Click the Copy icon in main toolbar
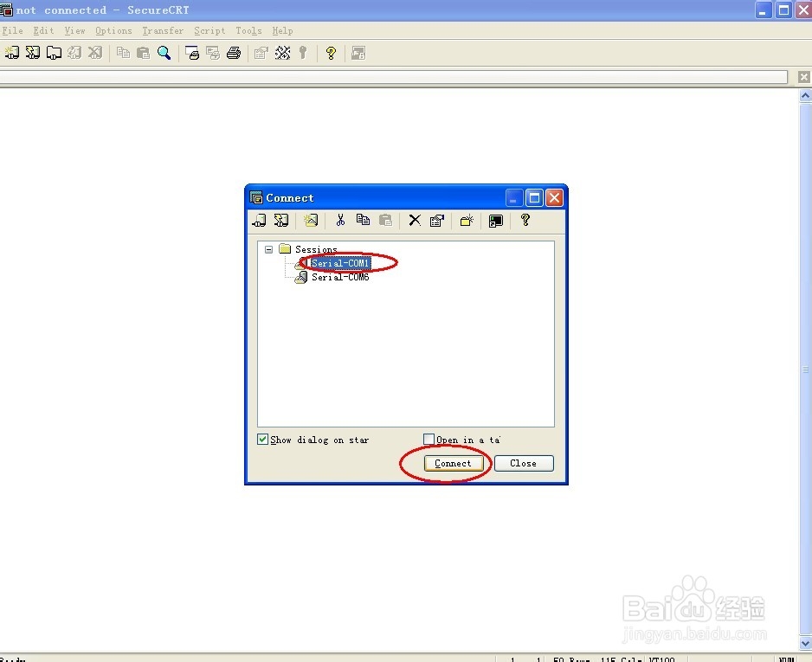This screenshot has width=812, height=662. (123, 53)
